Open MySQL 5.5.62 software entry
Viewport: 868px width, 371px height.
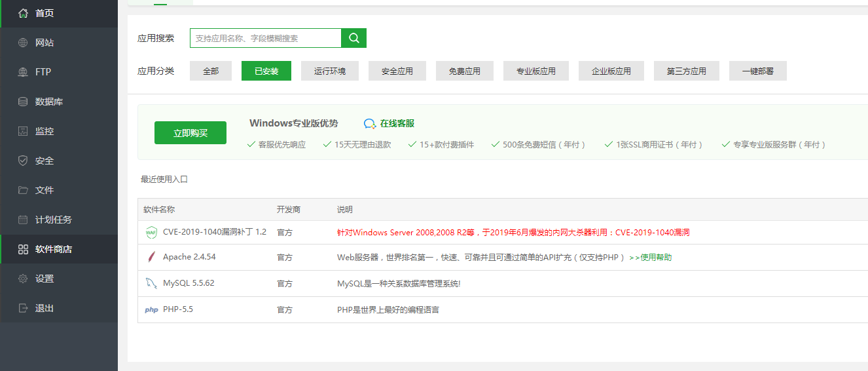[189, 283]
